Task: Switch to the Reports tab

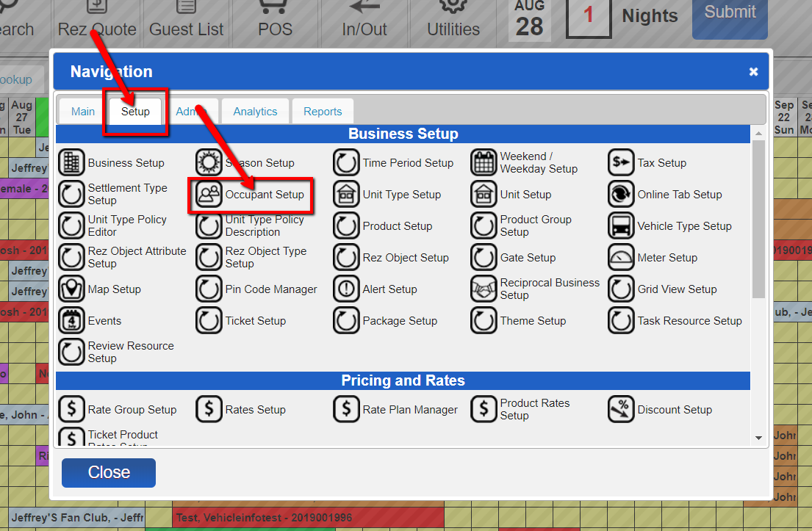Action: pos(323,112)
